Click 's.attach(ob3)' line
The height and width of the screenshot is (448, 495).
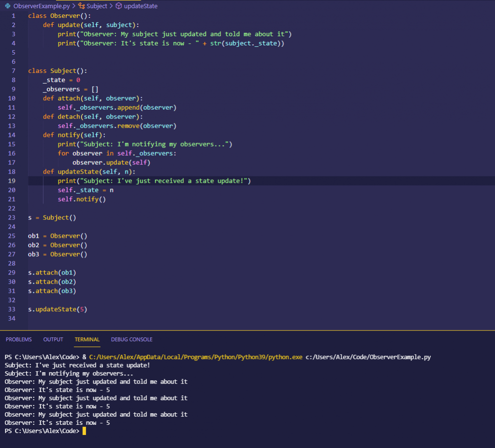[52, 291]
